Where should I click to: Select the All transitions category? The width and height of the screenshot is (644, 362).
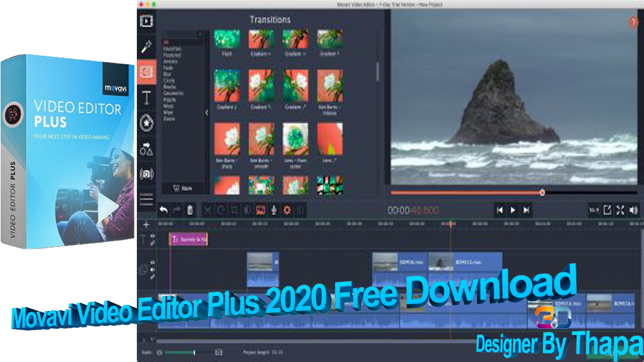coord(166,42)
